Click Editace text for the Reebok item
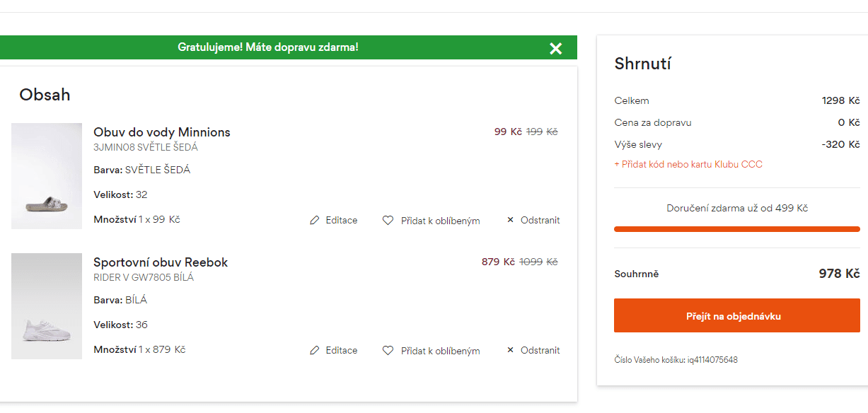The image size is (868, 413). tap(342, 351)
